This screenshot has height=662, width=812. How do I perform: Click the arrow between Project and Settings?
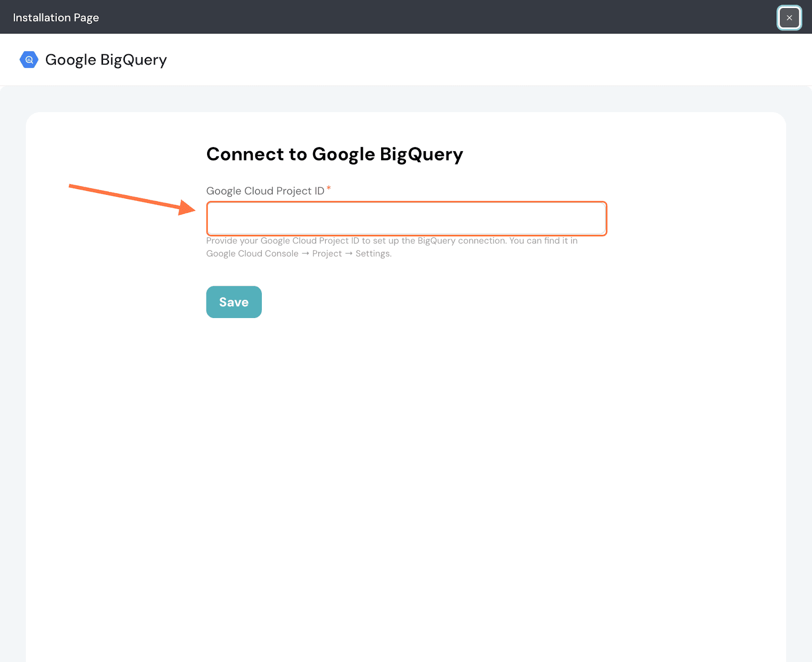point(349,254)
